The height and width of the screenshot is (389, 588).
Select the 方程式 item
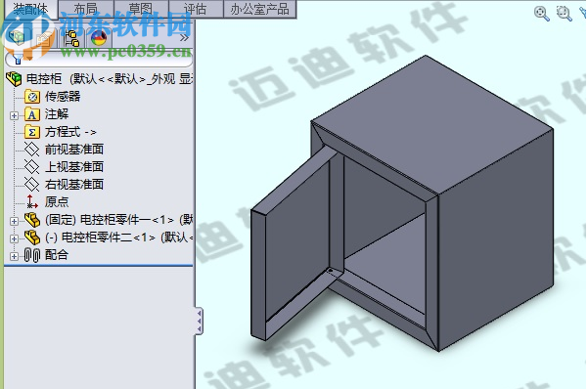70,132
